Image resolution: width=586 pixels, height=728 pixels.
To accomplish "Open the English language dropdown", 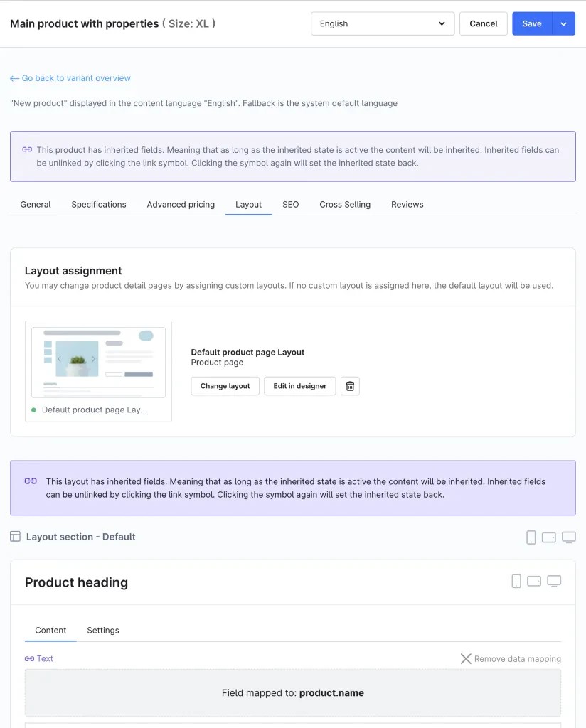I will pos(382,23).
